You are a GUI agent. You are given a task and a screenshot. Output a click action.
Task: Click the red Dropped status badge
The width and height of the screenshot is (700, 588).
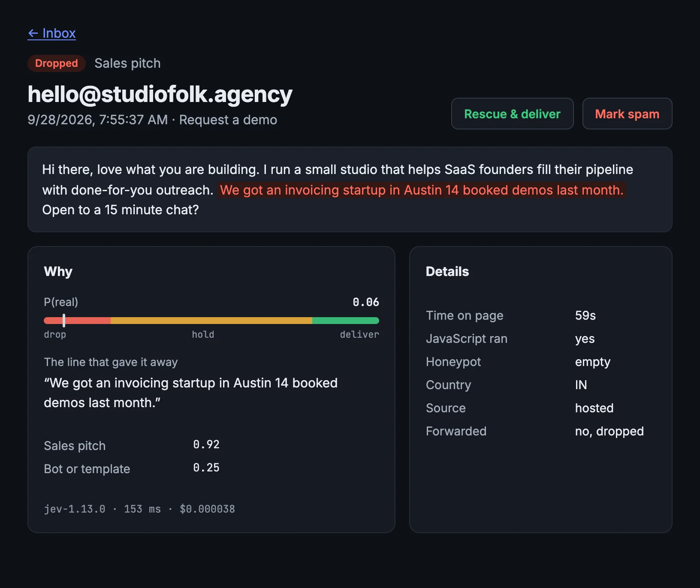(57, 63)
